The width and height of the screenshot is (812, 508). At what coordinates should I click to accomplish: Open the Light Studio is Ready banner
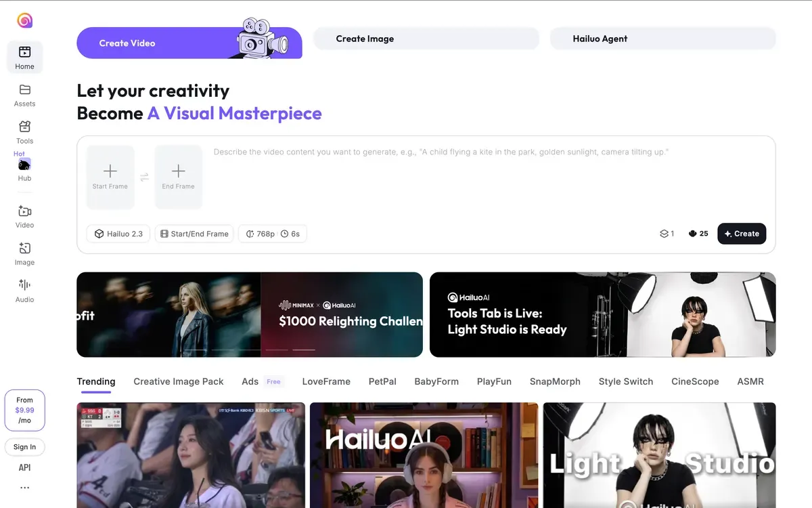click(x=603, y=314)
